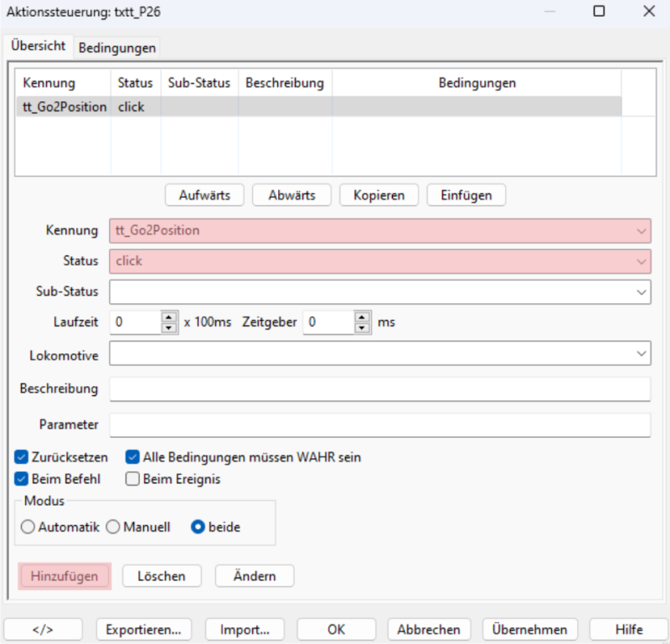Select the tt_Go2Position row in the table

point(65,107)
